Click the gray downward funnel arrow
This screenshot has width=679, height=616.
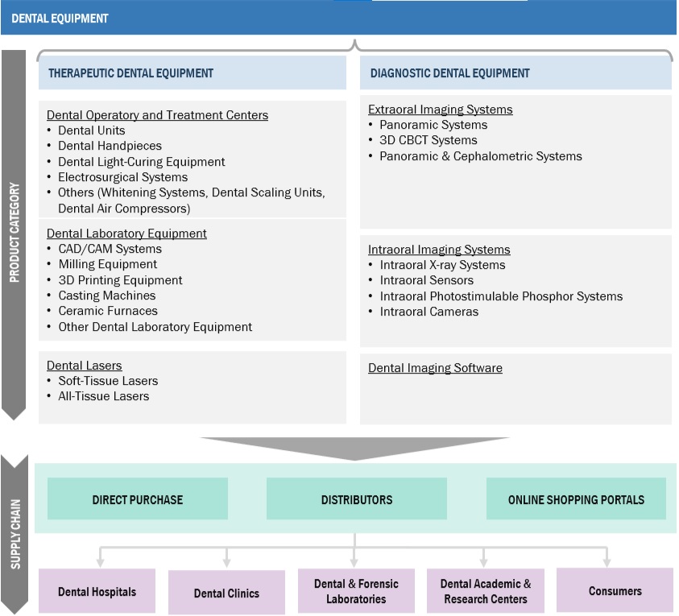[354, 448]
